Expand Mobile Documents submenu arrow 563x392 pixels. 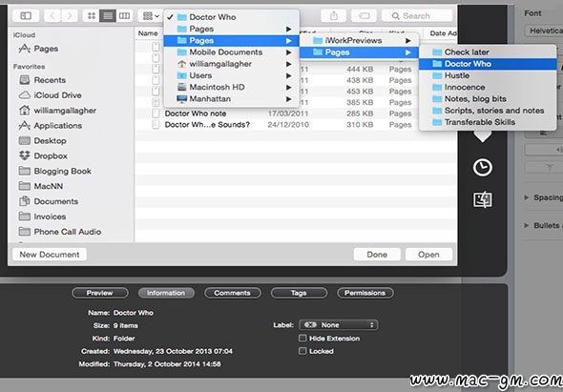pyautogui.click(x=288, y=52)
